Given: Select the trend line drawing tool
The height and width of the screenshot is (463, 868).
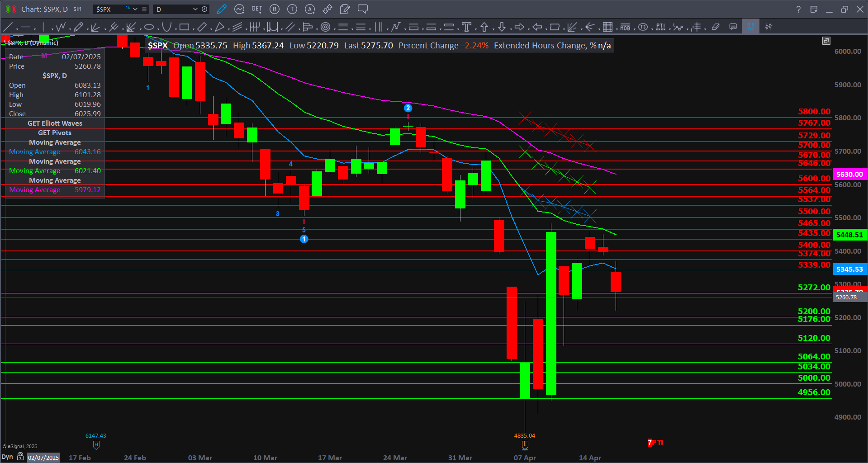Looking at the screenshot, I should [x=8, y=27].
